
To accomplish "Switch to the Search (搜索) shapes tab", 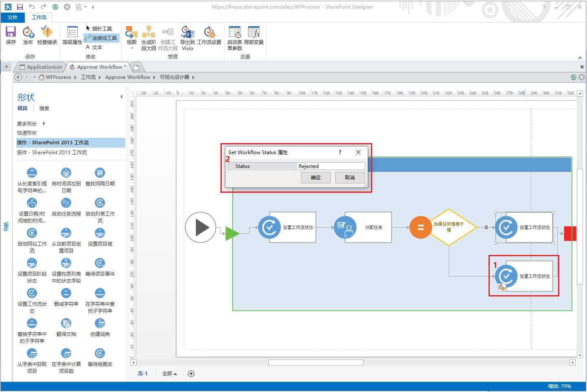I will [44, 108].
